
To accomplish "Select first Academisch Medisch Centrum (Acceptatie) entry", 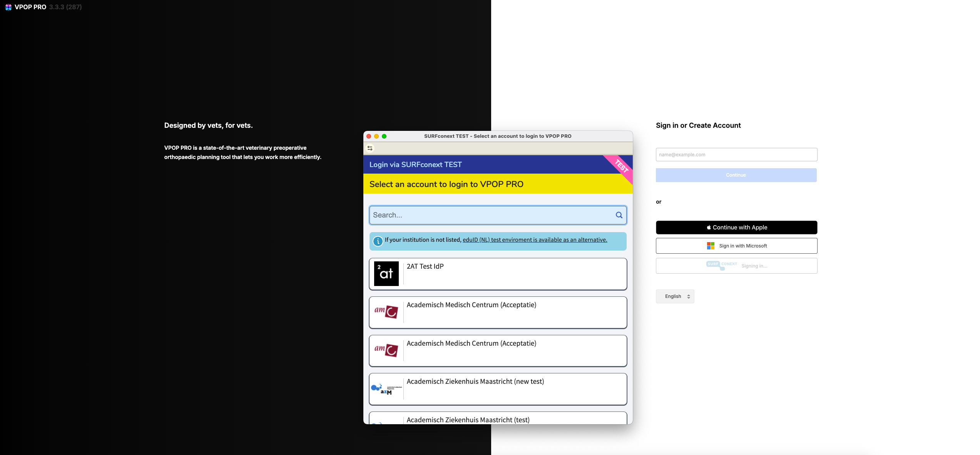I will (x=498, y=313).
